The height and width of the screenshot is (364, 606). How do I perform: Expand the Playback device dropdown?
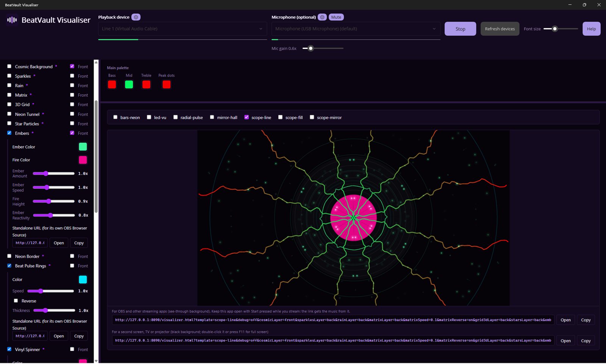(182, 29)
